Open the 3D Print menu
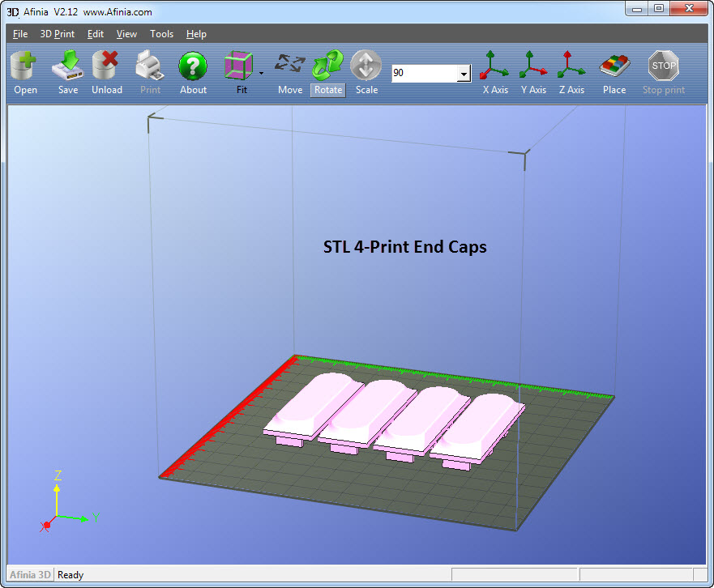Viewport: 714px width, 588px height. tap(57, 34)
